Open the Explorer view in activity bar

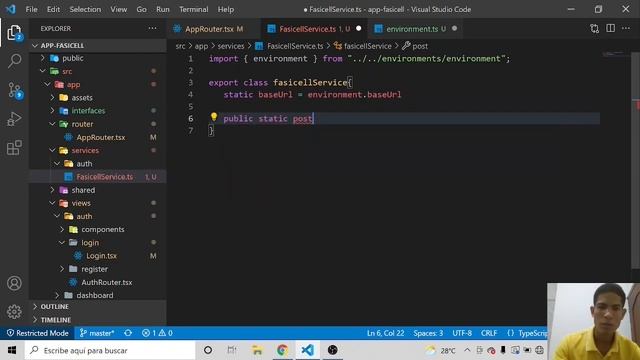point(14,33)
